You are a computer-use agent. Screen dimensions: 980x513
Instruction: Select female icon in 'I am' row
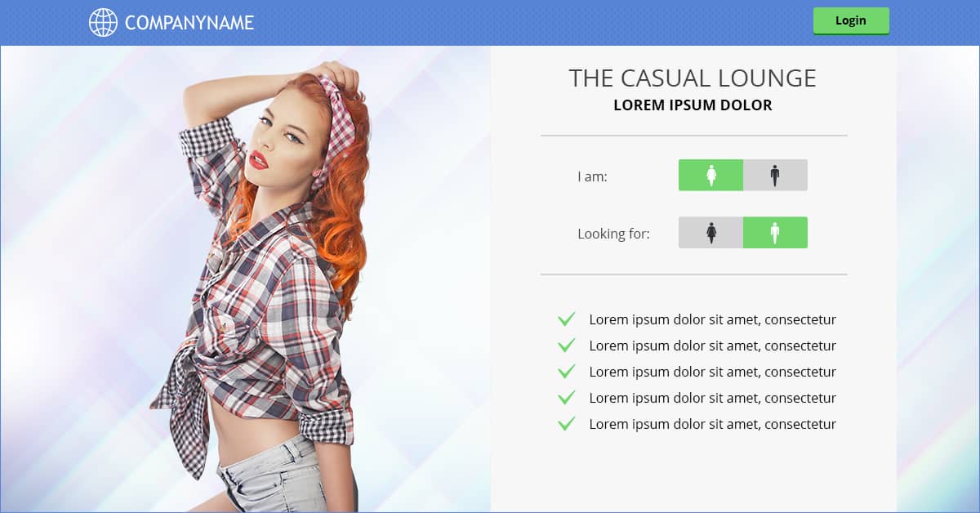coord(710,175)
